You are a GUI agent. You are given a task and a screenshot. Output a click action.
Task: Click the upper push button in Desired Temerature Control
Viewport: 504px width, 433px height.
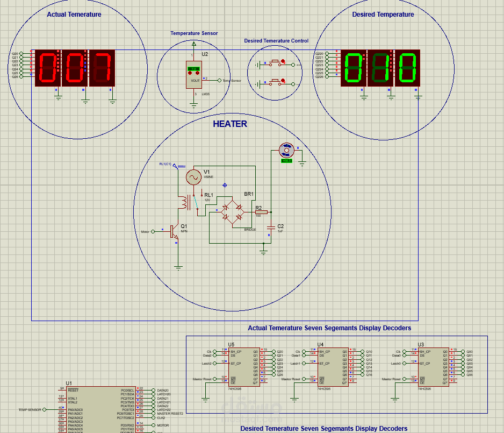click(275, 63)
